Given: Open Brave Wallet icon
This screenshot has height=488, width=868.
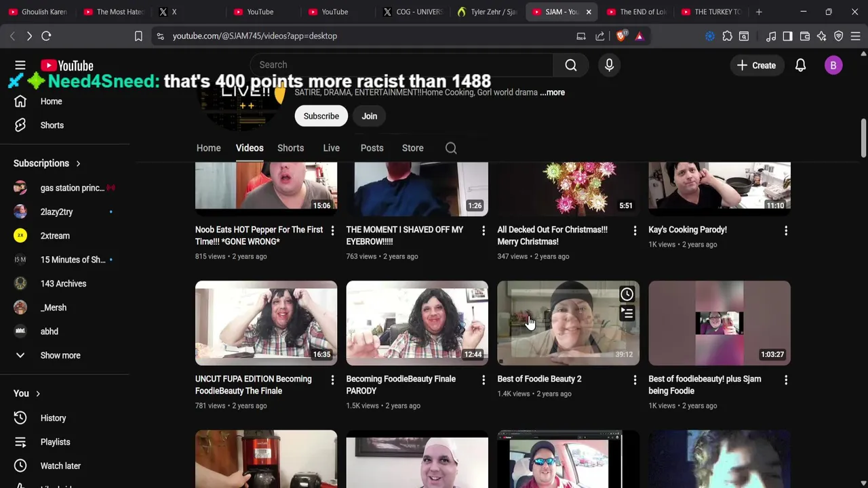Looking at the screenshot, I should (805, 36).
